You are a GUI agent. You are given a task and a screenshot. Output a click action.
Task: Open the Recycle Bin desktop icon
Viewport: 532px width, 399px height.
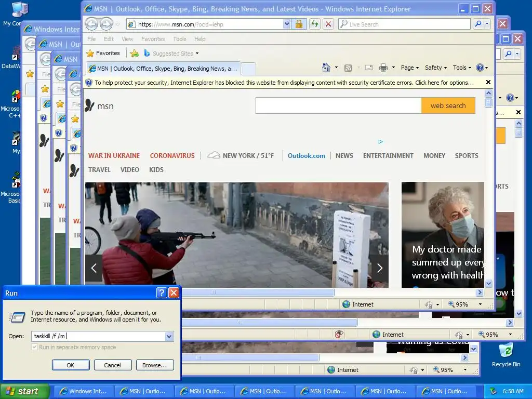click(506, 354)
